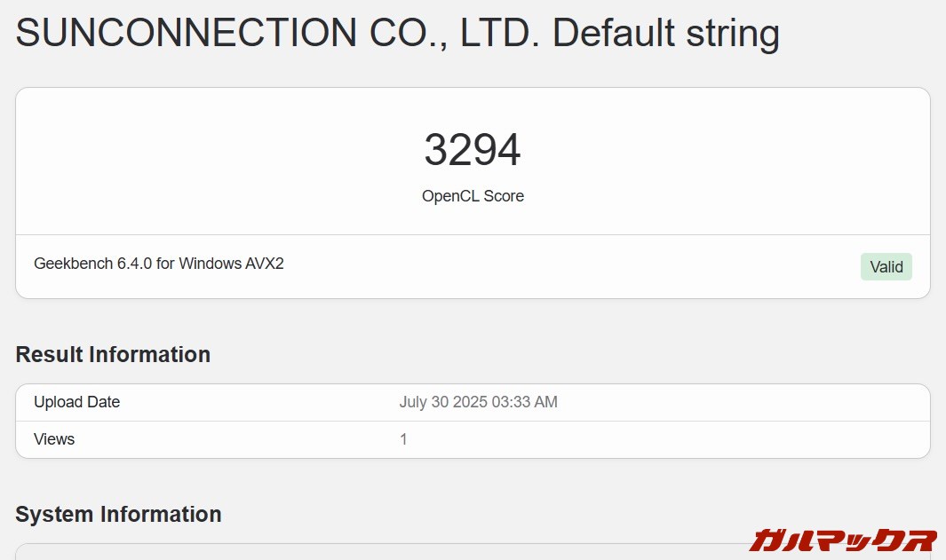This screenshot has height=560, width=946.
Task: Click the green Valid badge
Action: pyautogui.click(x=886, y=266)
